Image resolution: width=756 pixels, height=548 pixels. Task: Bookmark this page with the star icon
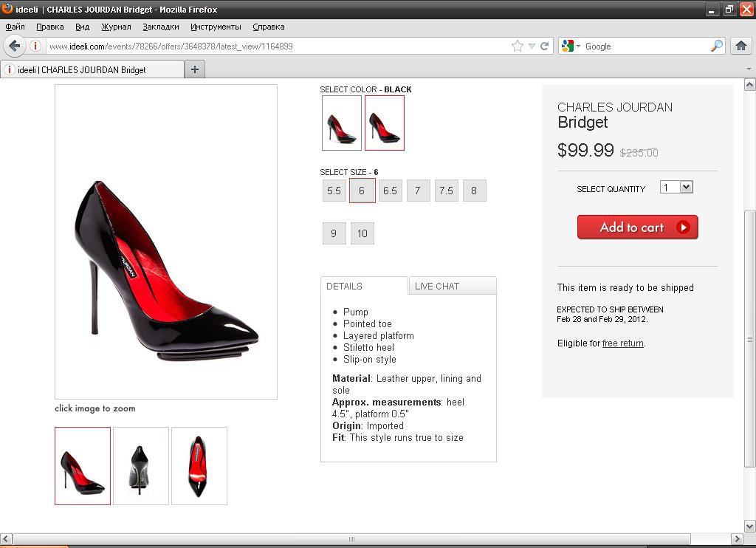pos(518,47)
